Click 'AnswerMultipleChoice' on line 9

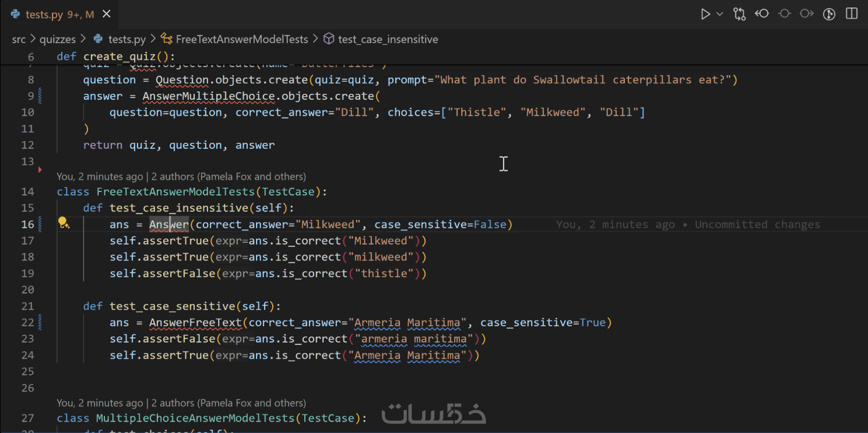209,96
